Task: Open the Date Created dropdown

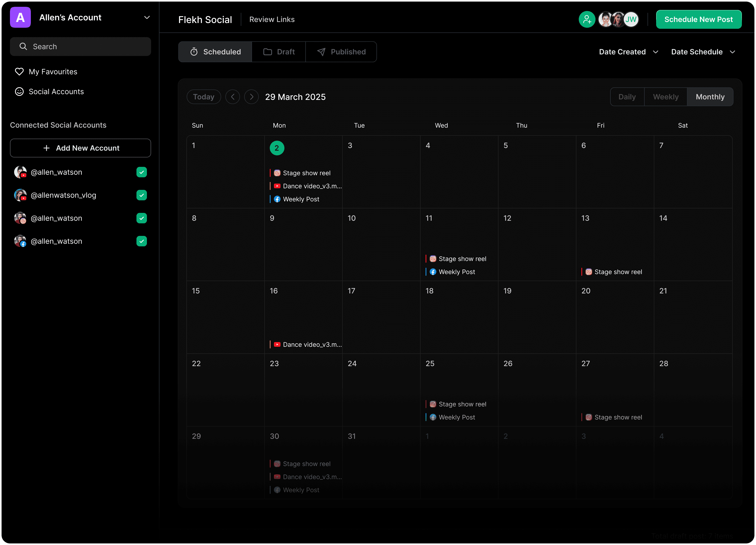Action: [628, 52]
